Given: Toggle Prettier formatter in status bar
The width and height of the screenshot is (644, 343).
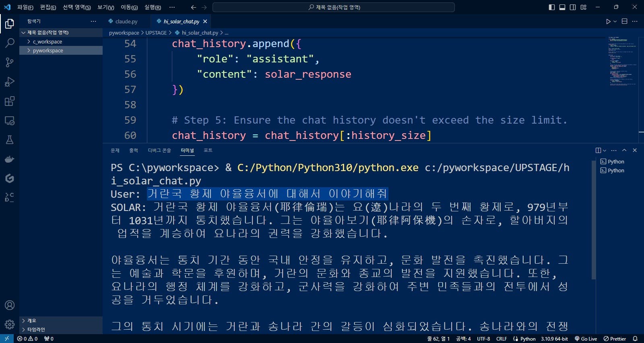Looking at the screenshot, I should pos(615,339).
